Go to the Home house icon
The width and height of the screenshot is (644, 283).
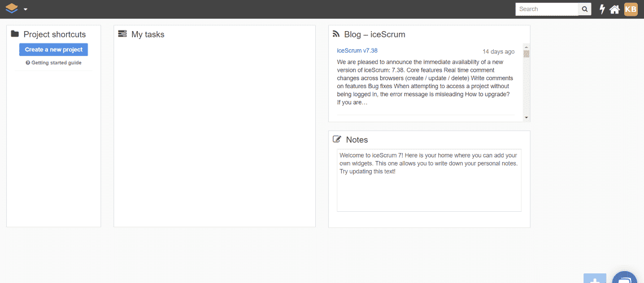615,9
